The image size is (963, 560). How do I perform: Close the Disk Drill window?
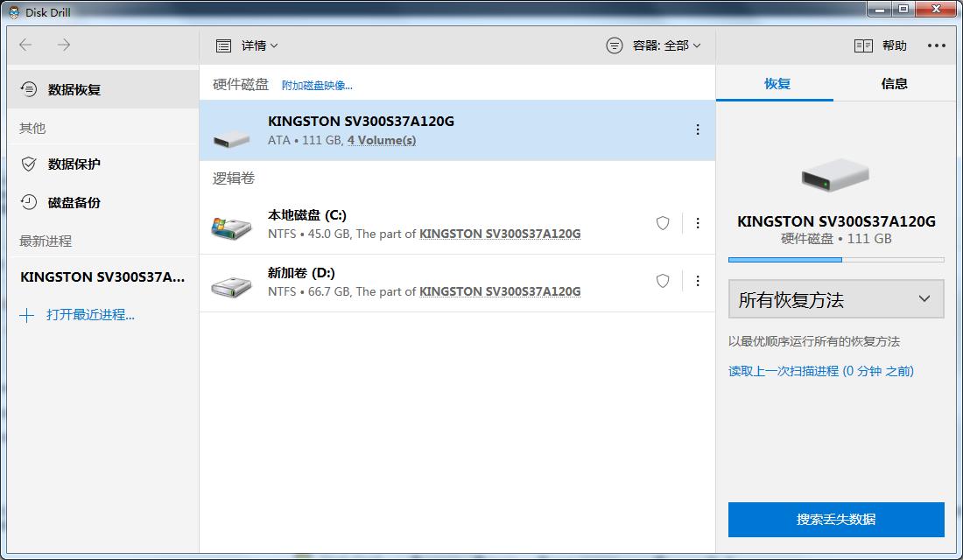pos(936,10)
